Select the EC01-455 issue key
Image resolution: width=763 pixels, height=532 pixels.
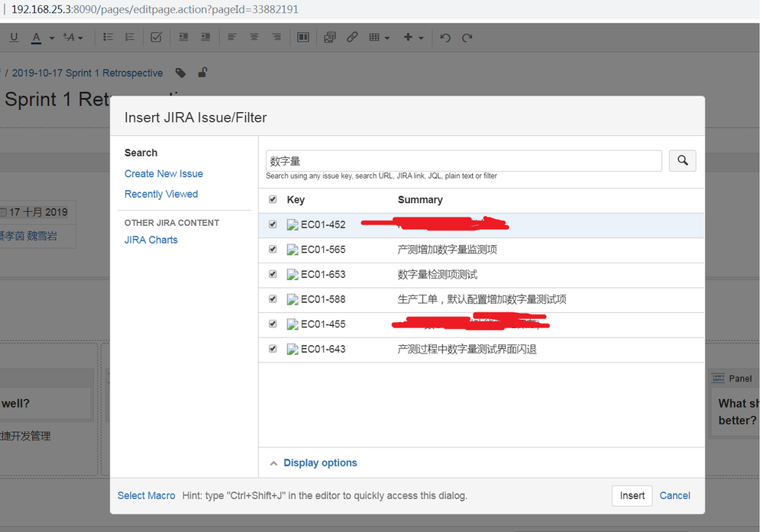tap(323, 324)
